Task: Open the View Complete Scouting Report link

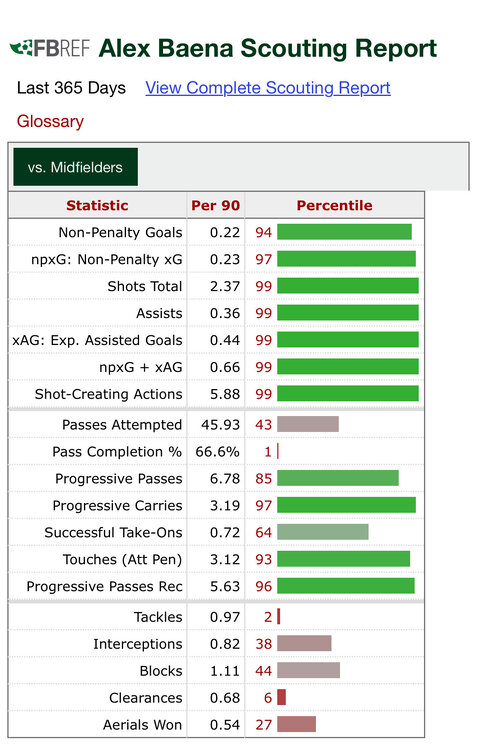Action: pos(268,88)
